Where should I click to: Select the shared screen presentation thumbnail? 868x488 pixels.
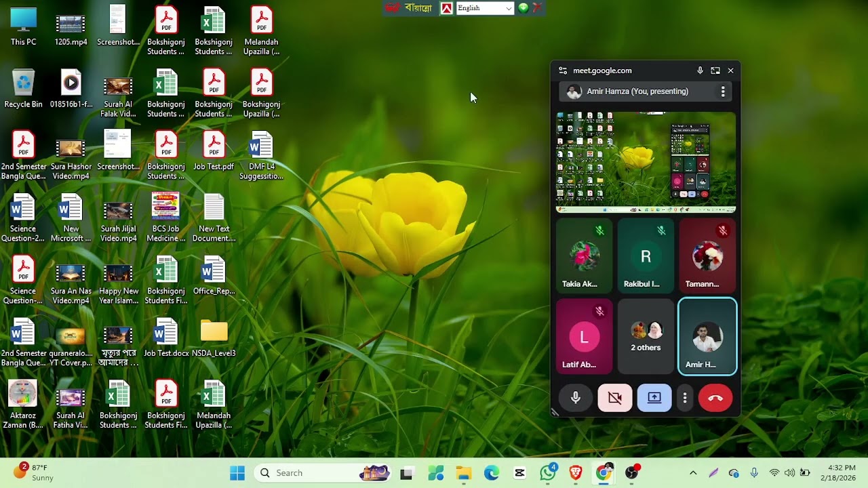click(646, 162)
